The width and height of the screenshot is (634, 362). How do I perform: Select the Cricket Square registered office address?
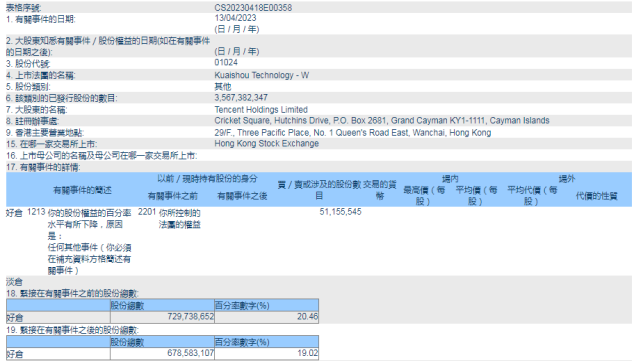[382, 121]
